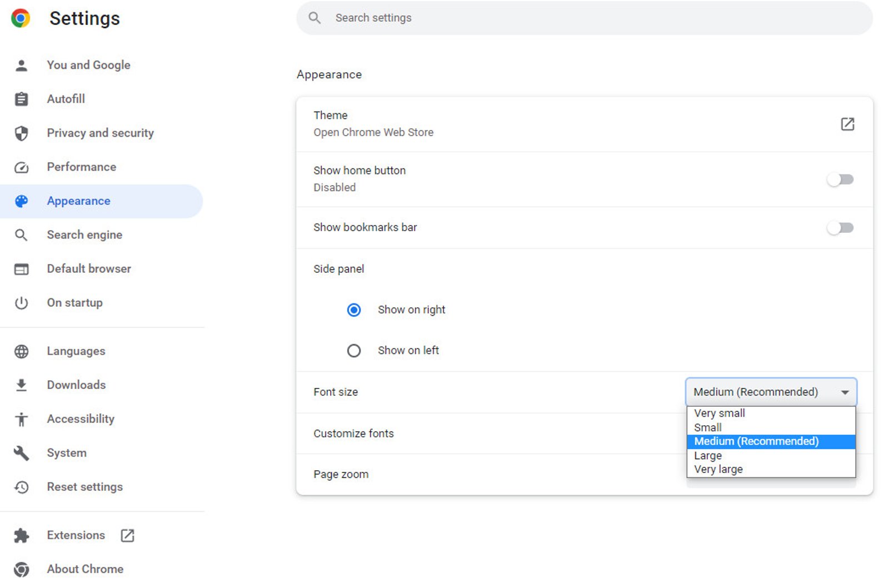Click the Settings page title
This screenshot has width=889, height=588.
point(84,18)
